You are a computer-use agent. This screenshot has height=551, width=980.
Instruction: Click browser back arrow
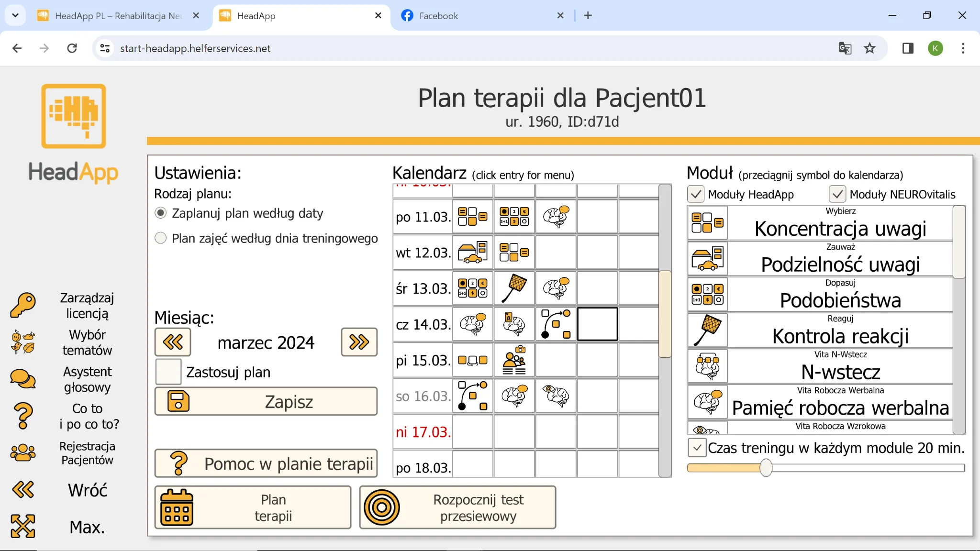click(17, 48)
